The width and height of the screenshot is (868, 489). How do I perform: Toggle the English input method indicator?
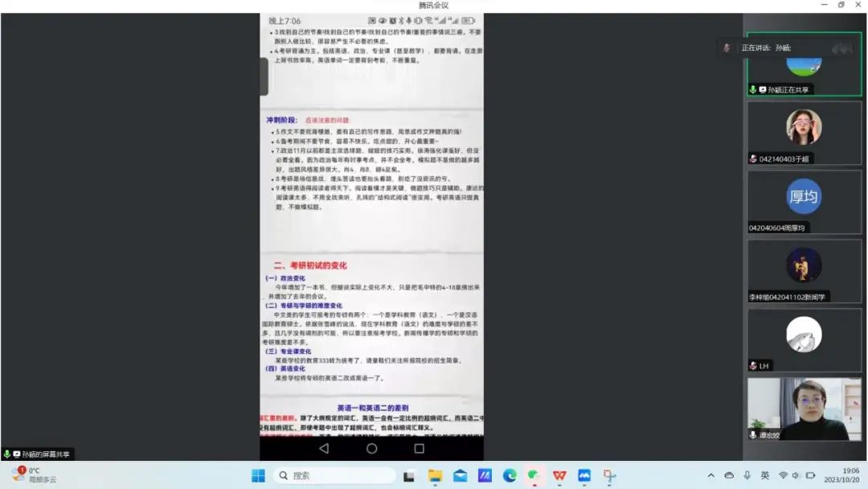tap(765, 475)
